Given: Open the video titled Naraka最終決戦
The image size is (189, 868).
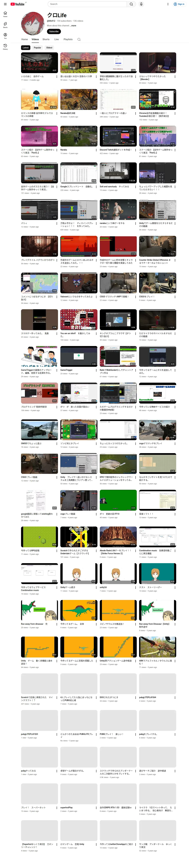Looking at the screenshot, I should [68, 113].
